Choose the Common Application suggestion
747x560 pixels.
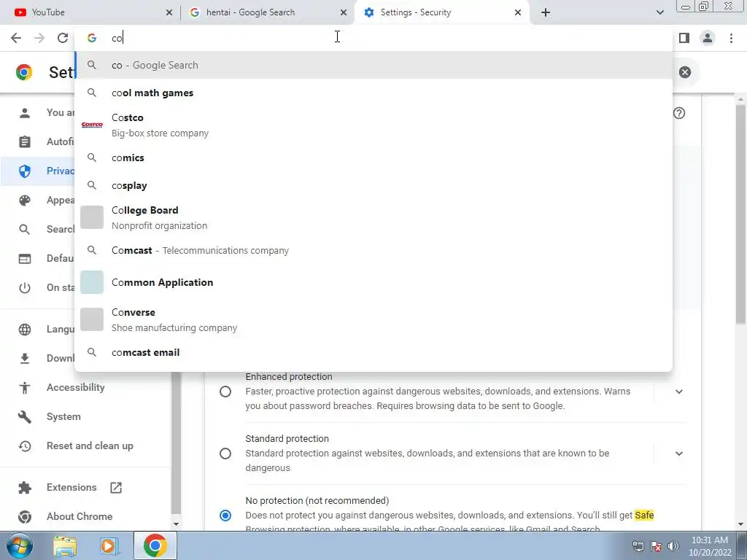pyautogui.click(x=373, y=282)
